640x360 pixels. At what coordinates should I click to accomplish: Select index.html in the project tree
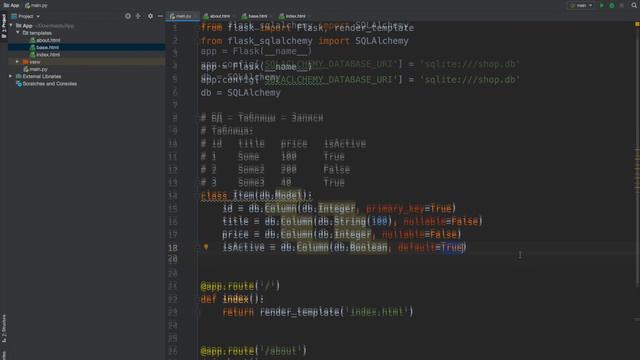45,55
